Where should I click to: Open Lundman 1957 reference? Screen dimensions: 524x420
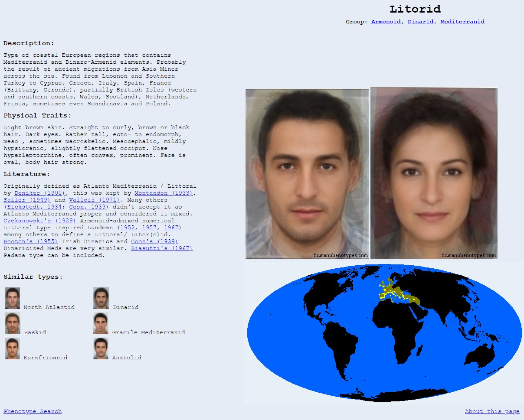coord(149,228)
